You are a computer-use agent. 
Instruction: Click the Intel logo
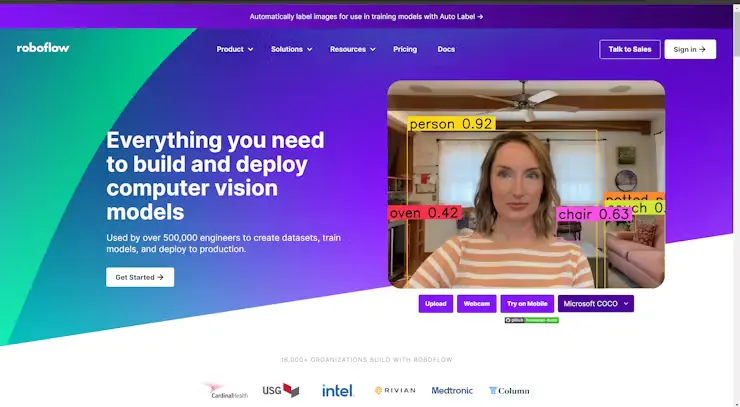(338, 390)
